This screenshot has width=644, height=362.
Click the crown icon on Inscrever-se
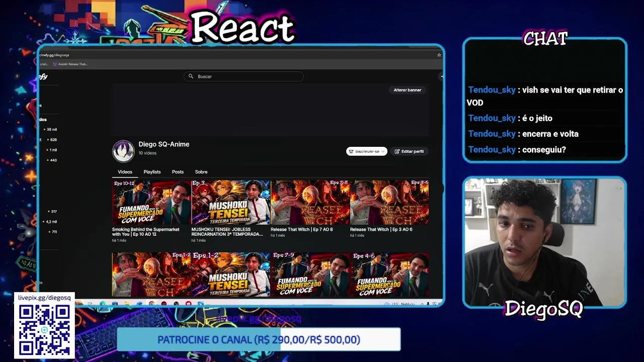tap(351, 151)
